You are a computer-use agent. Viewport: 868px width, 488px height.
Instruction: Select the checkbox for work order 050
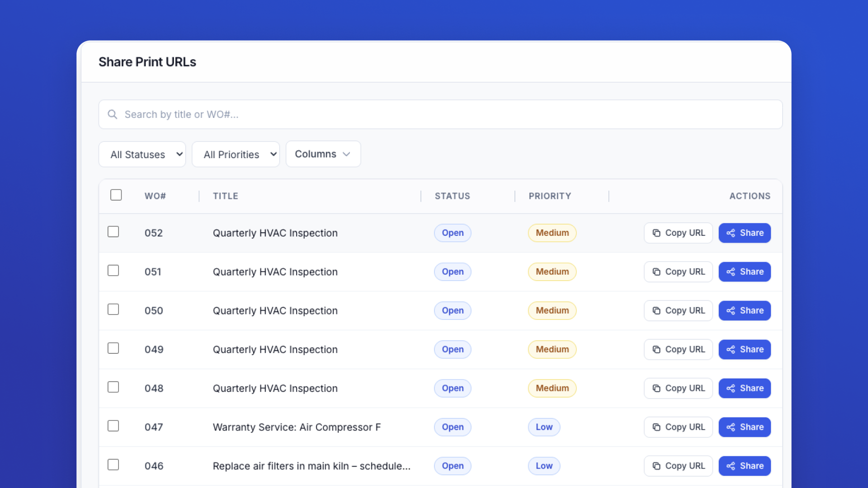coord(113,310)
